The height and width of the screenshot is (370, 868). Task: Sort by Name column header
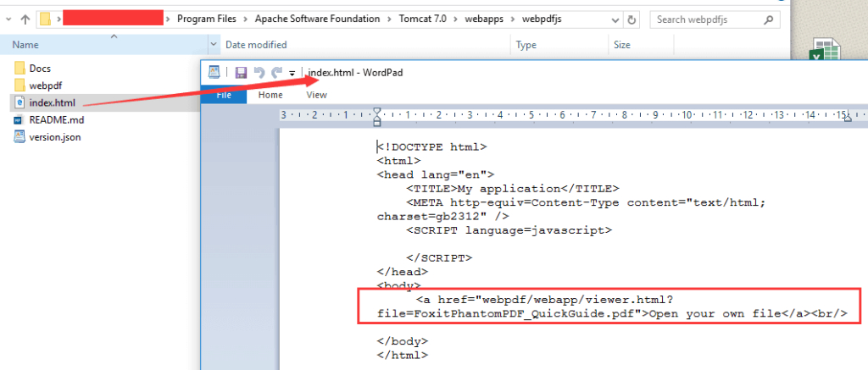25,45
